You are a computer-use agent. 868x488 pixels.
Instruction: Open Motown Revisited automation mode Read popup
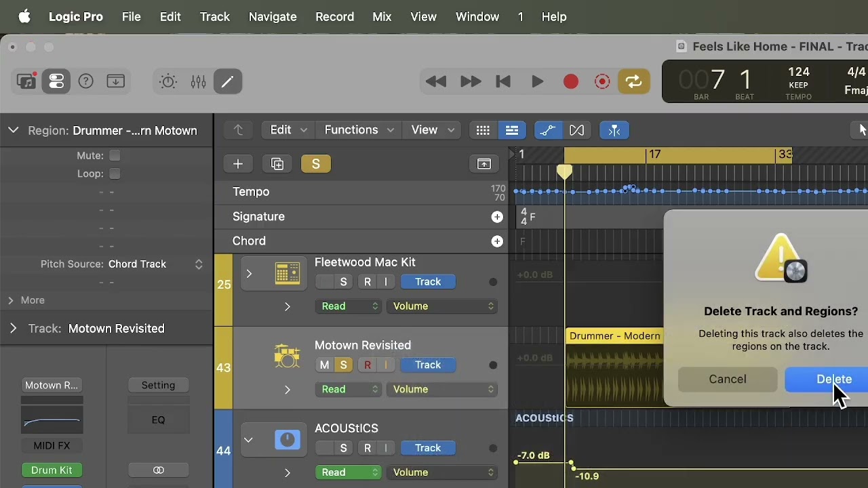[x=348, y=389]
